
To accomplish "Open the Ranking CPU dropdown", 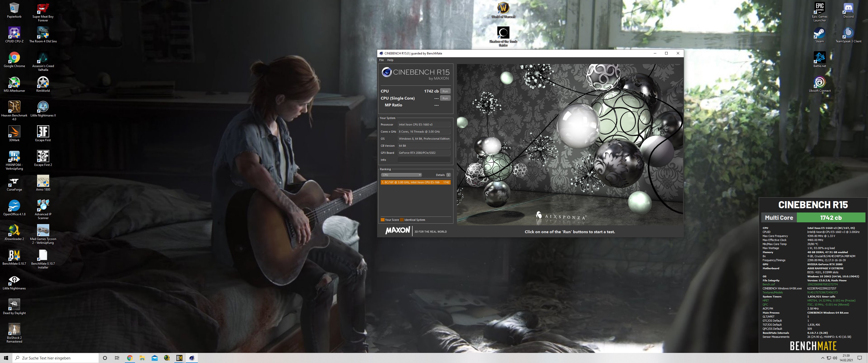I will pyautogui.click(x=401, y=175).
